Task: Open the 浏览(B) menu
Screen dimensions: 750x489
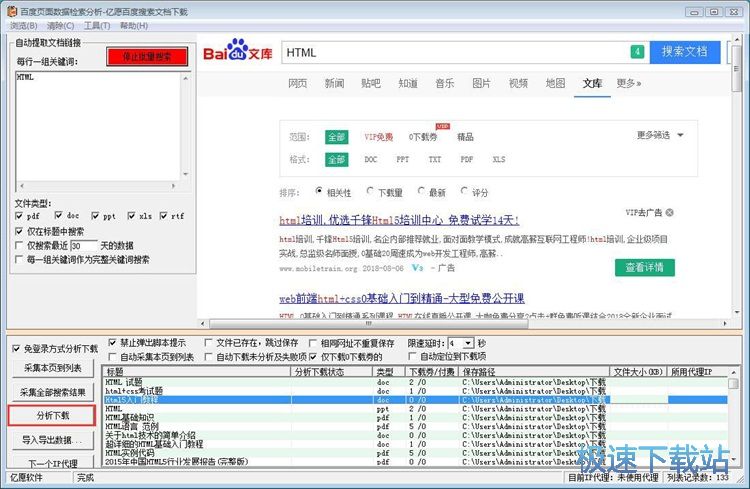Action: [24, 25]
